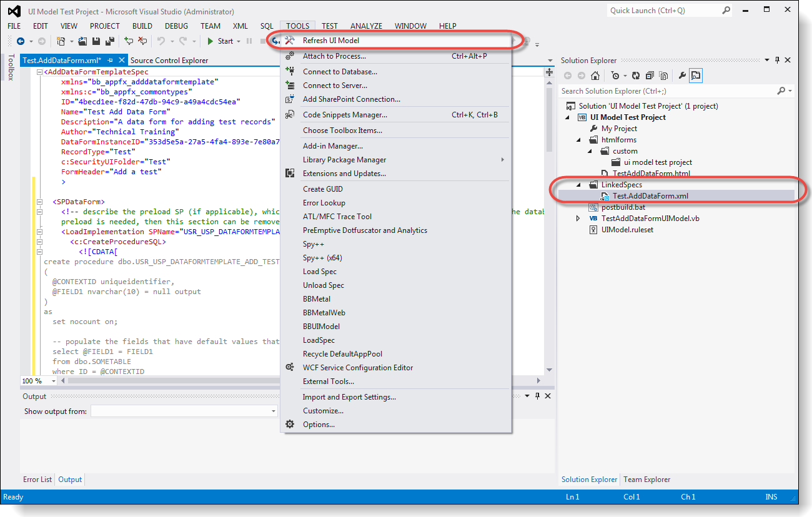Expand the TestAddDataFormUIModel.vb node
Viewport: 812px width, 517px height.
coord(578,219)
